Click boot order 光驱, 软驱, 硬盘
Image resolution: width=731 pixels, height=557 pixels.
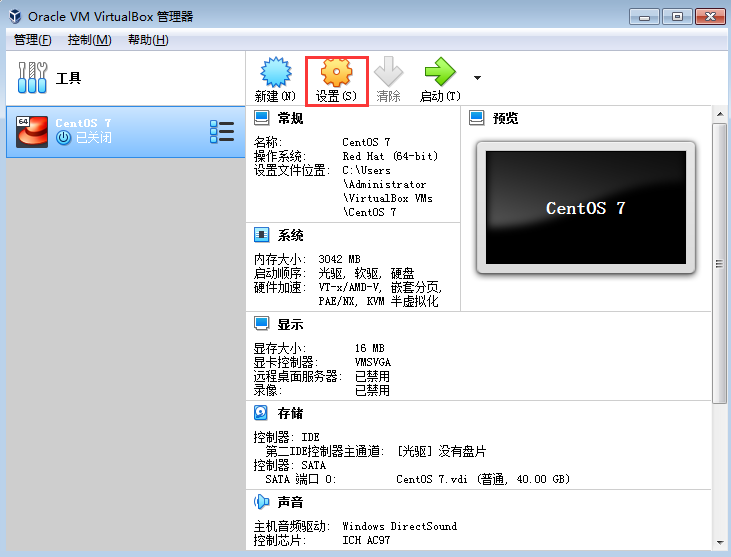[366, 273]
